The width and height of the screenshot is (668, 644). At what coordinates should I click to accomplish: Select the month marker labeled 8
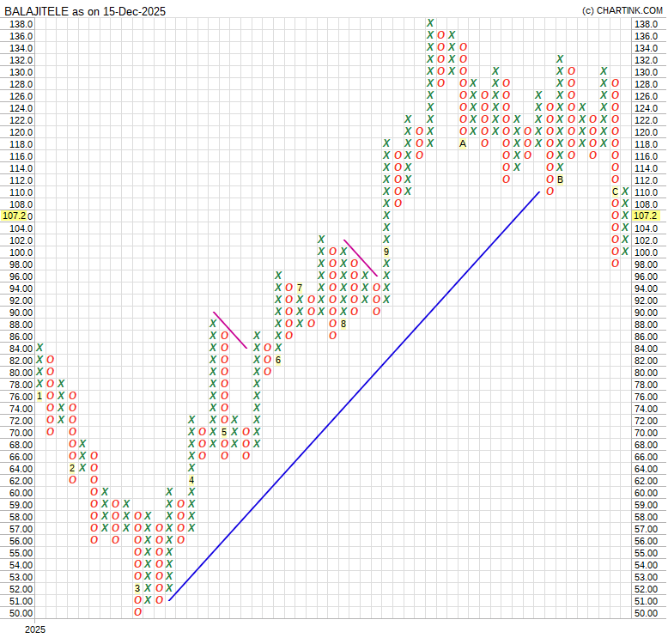pos(343,324)
